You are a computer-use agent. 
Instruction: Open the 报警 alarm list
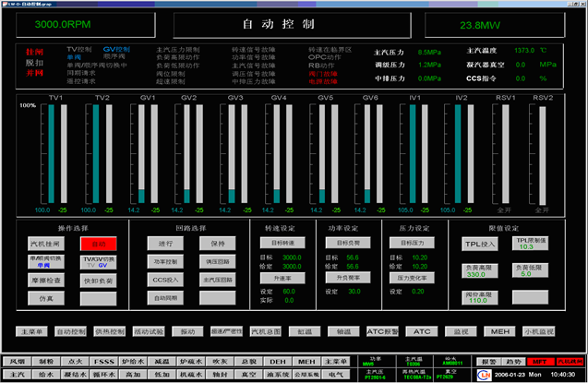(x=489, y=362)
